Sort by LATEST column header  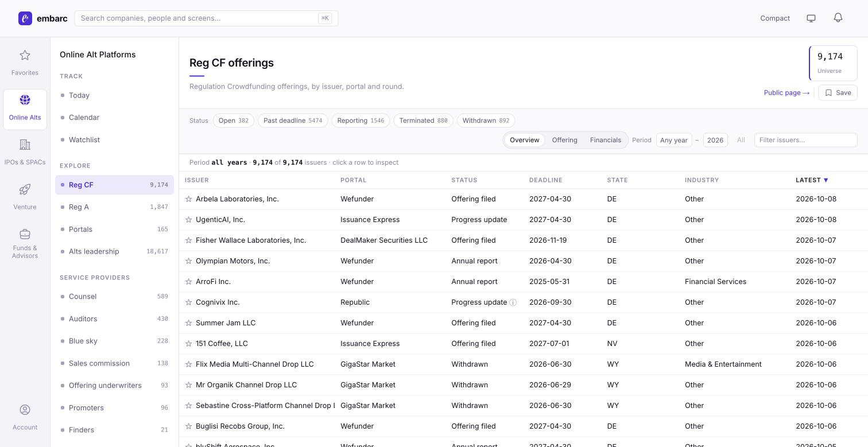click(x=812, y=180)
